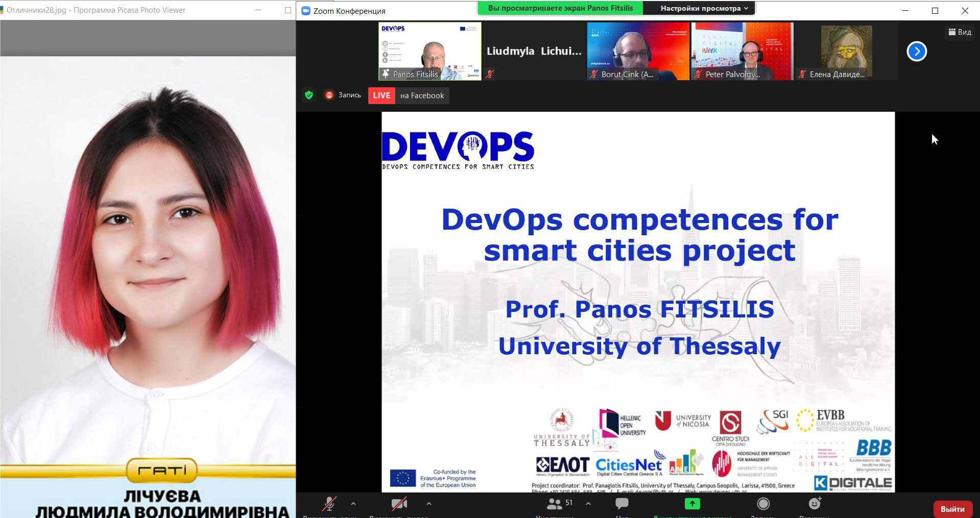980x518 pixels.
Task: Click the green Share Screen arrow icon
Action: 692,504
